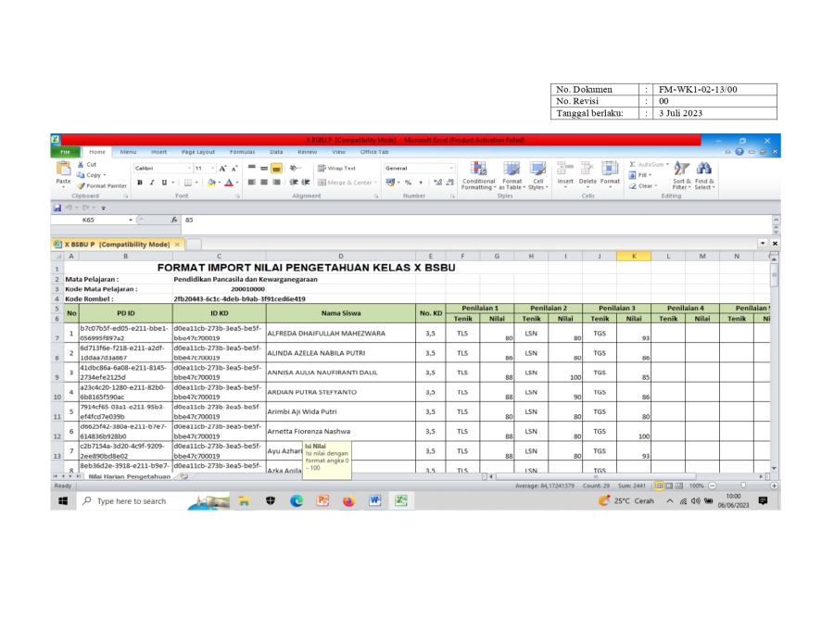834x644 pixels.
Task: Open the General number format dropdown
Action: 451,169
